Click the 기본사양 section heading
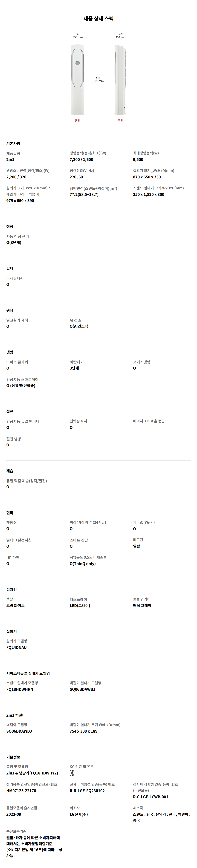The image size is (197, 868). pos(13,144)
